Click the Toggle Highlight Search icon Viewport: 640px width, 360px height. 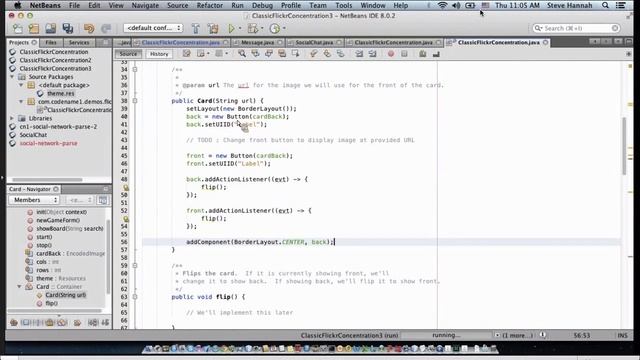coord(282,54)
